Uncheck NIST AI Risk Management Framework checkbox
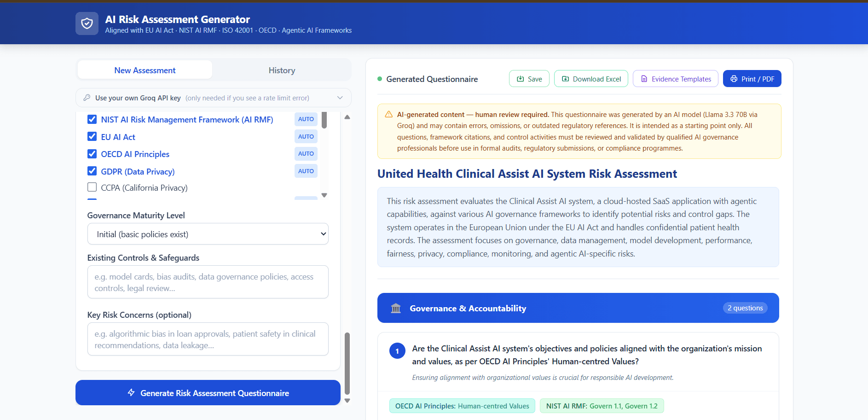 pyautogui.click(x=92, y=119)
